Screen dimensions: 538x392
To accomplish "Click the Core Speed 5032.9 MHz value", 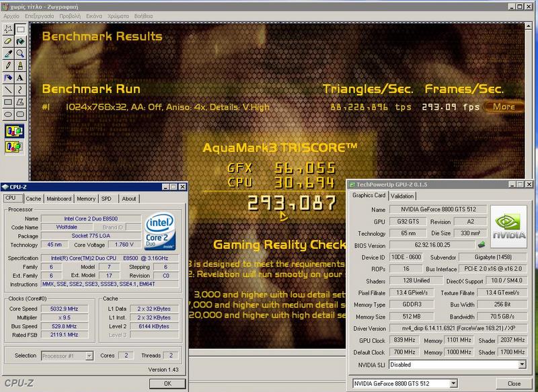I will pyautogui.click(x=64, y=309).
